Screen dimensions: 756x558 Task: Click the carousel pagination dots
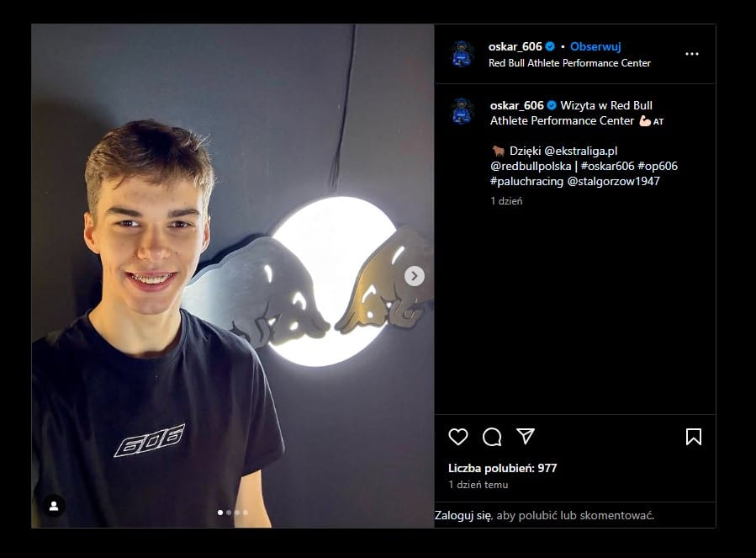(x=233, y=512)
